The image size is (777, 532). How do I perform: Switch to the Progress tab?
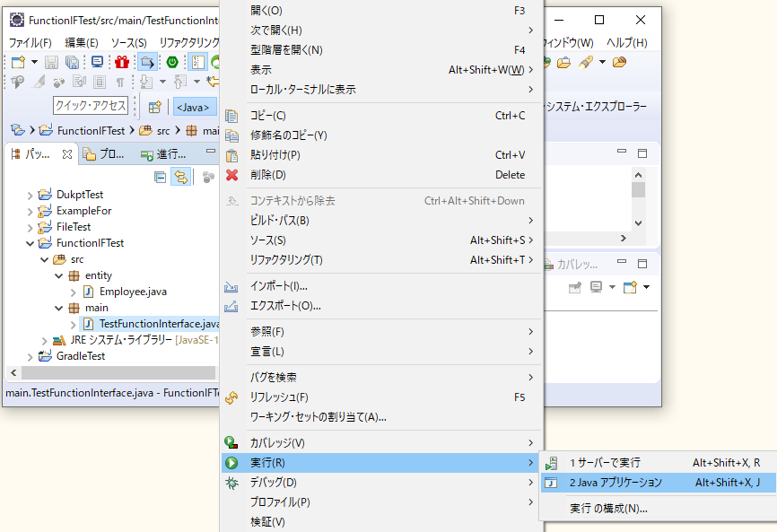pyautogui.click(x=163, y=154)
